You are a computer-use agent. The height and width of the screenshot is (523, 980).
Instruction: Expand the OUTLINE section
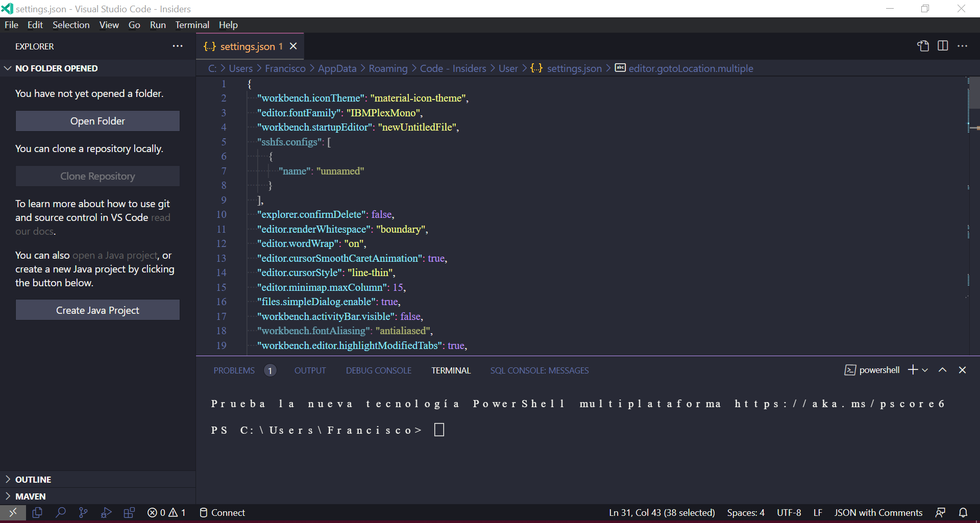pos(34,479)
